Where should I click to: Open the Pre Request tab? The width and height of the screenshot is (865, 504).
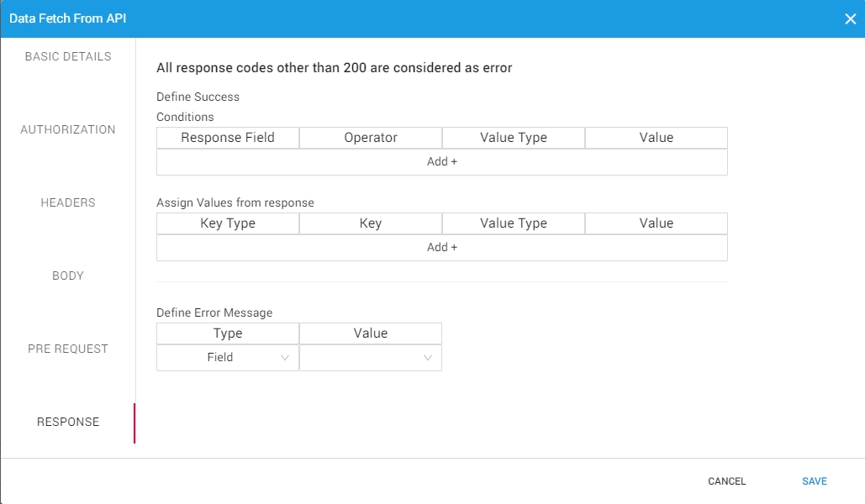pyautogui.click(x=68, y=349)
